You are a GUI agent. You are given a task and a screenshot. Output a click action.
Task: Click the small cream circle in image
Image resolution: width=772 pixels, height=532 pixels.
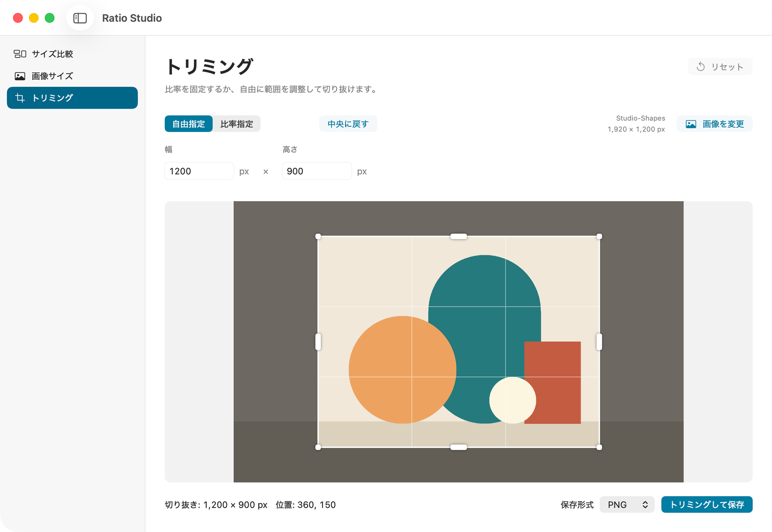coord(513,400)
